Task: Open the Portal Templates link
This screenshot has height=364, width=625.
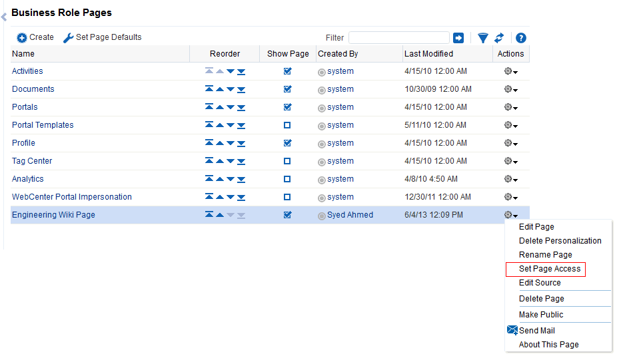Action: (x=43, y=125)
